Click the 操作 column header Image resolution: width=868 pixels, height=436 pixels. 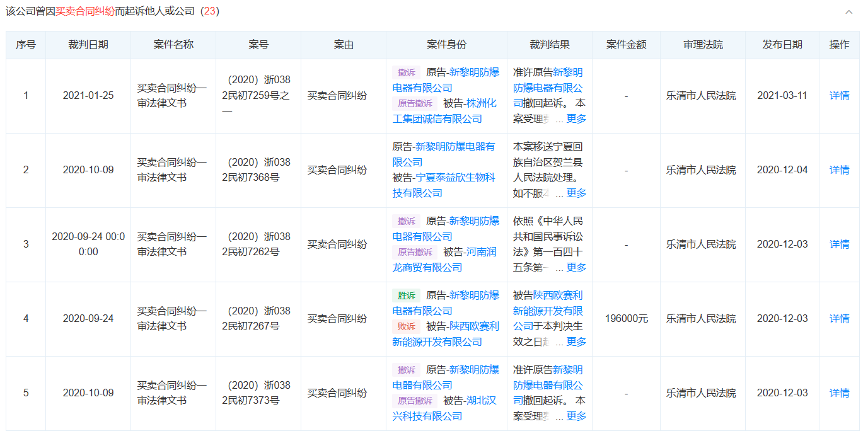pyautogui.click(x=839, y=45)
